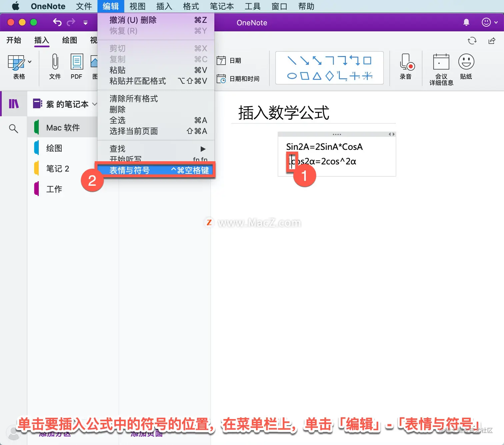Select the single arrow line shape
The width and height of the screenshot is (504, 445).
point(304,61)
